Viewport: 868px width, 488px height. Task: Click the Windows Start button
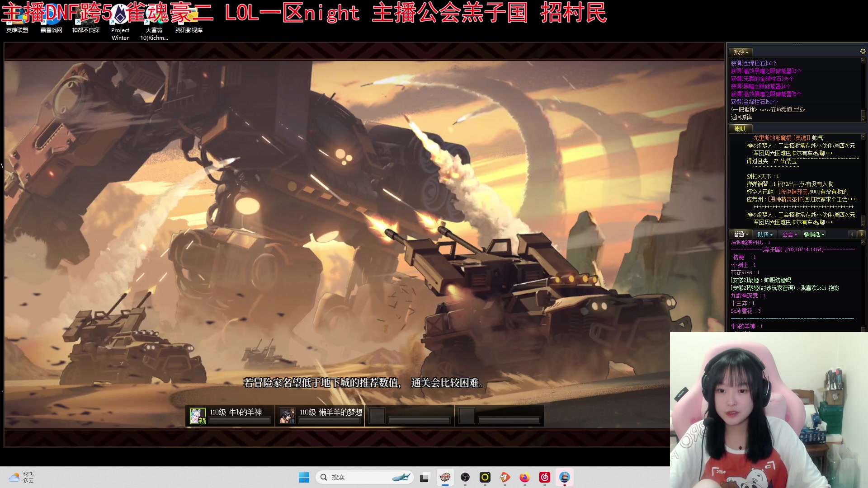(x=304, y=477)
